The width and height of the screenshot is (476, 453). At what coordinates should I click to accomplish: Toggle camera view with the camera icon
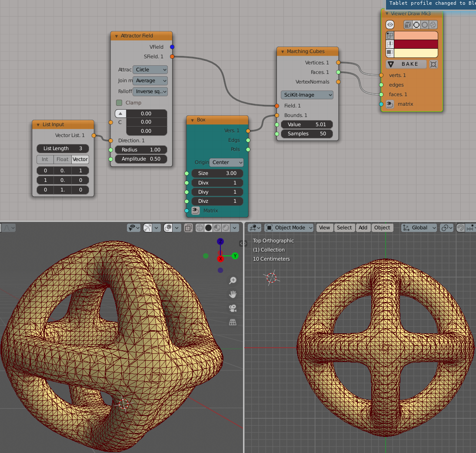tap(233, 309)
